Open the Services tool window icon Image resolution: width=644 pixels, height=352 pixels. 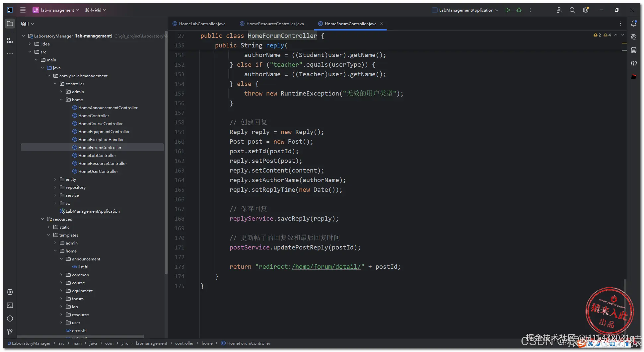10,292
